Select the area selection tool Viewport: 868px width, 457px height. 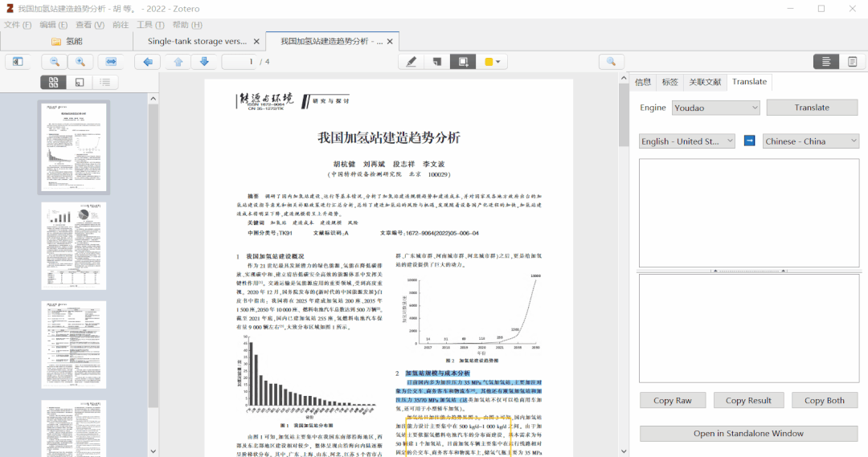click(x=464, y=61)
